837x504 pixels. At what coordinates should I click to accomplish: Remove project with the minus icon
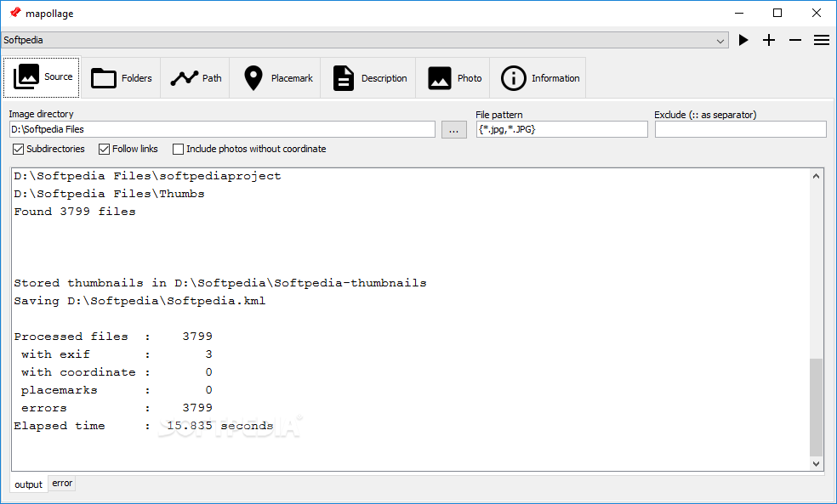coord(795,40)
